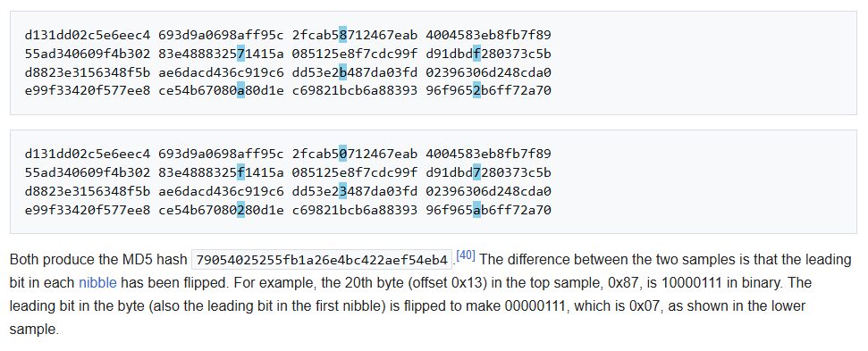Open citation reference [40]
The image size is (868, 351).
click(466, 256)
